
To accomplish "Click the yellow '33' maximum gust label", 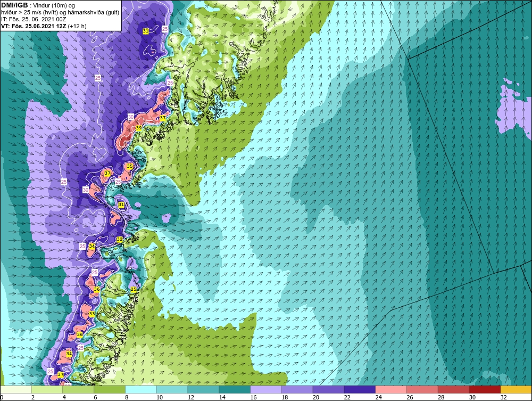I will [92, 314].
